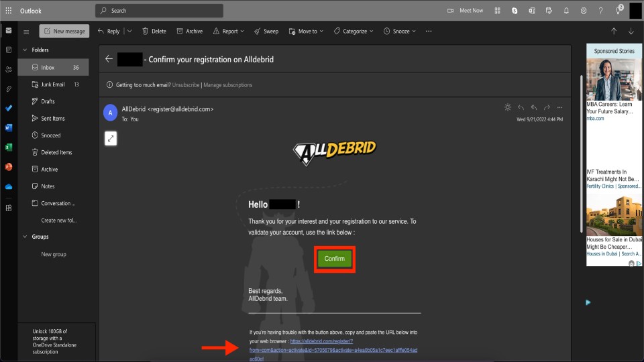The width and height of the screenshot is (644, 362).
Task: Open the Sent Items folder
Action: 54,119
